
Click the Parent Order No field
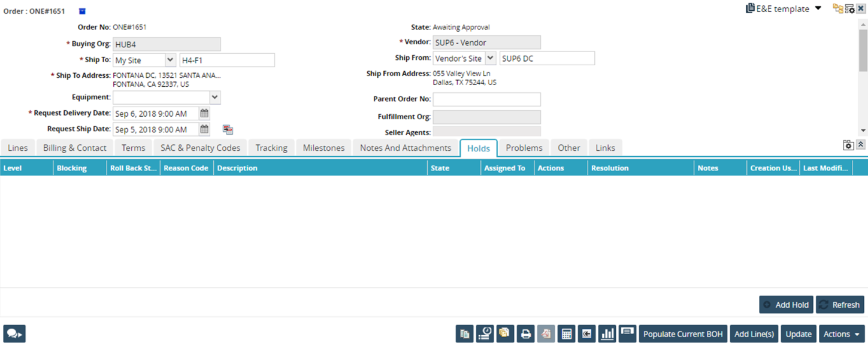pyautogui.click(x=486, y=99)
